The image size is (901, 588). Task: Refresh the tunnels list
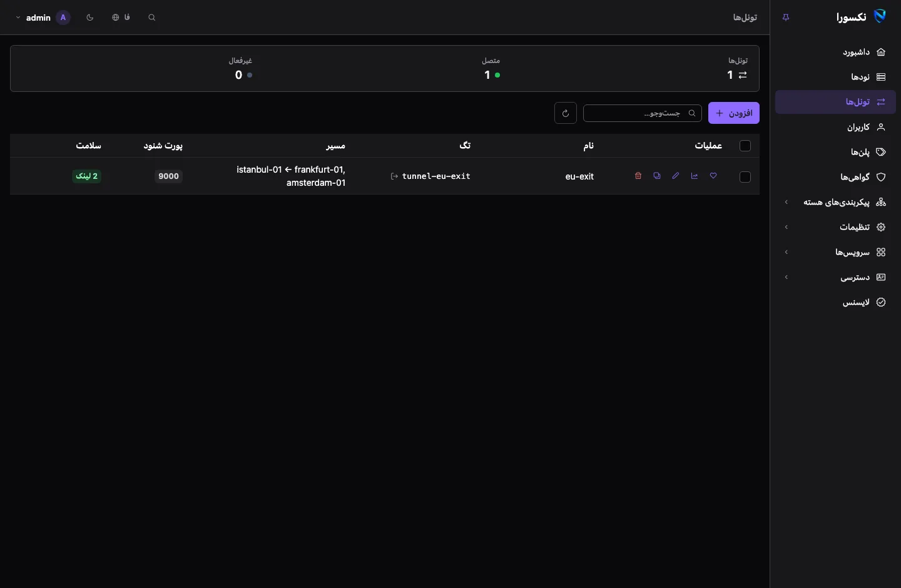click(x=566, y=113)
